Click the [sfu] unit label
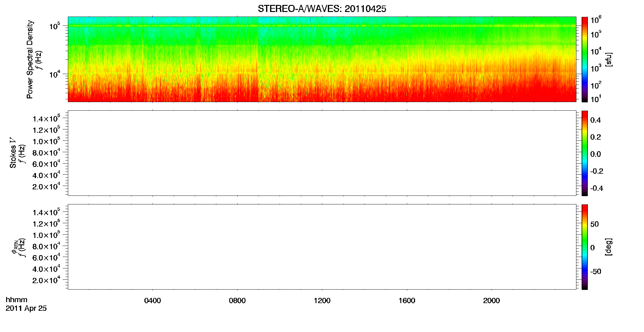 [x=609, y=59]
